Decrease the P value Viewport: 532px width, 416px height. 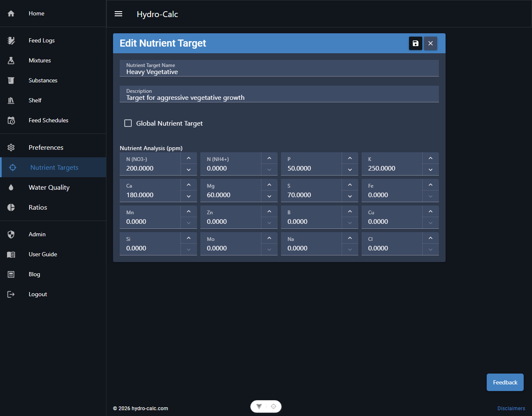pyautogui.click(x=350, y=170)
